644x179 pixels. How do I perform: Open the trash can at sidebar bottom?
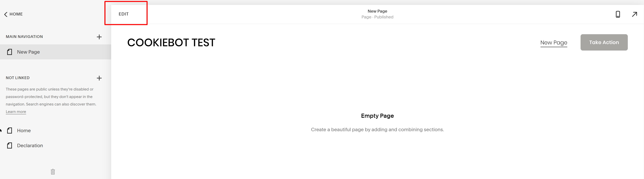click(x=53, y=172)
